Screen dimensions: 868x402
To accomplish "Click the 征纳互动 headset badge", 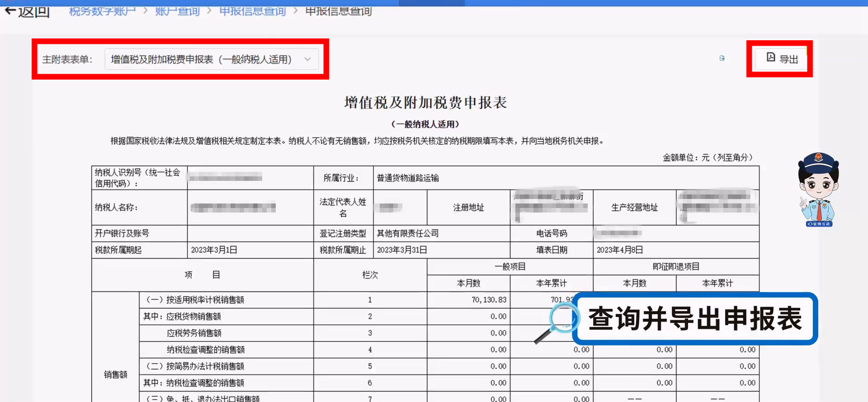I will (x=819, y=224).
